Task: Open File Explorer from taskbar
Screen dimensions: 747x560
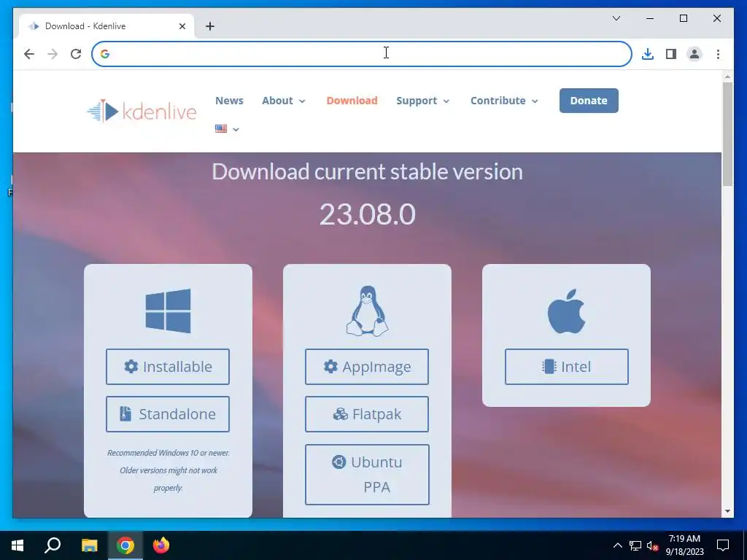Action: [x=89, y=545]
